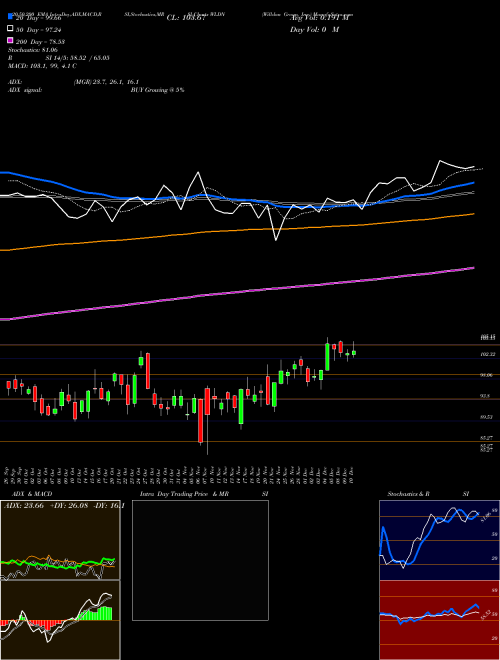Open the blue Stochastics mini chart
Image resolution: width=500 pixels, height=660 pixels.
pyautogui.click(x=439, y=540)
